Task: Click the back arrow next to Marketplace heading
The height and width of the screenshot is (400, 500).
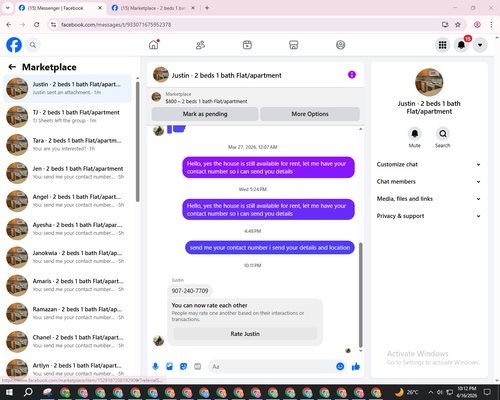Action: (12, 67)
